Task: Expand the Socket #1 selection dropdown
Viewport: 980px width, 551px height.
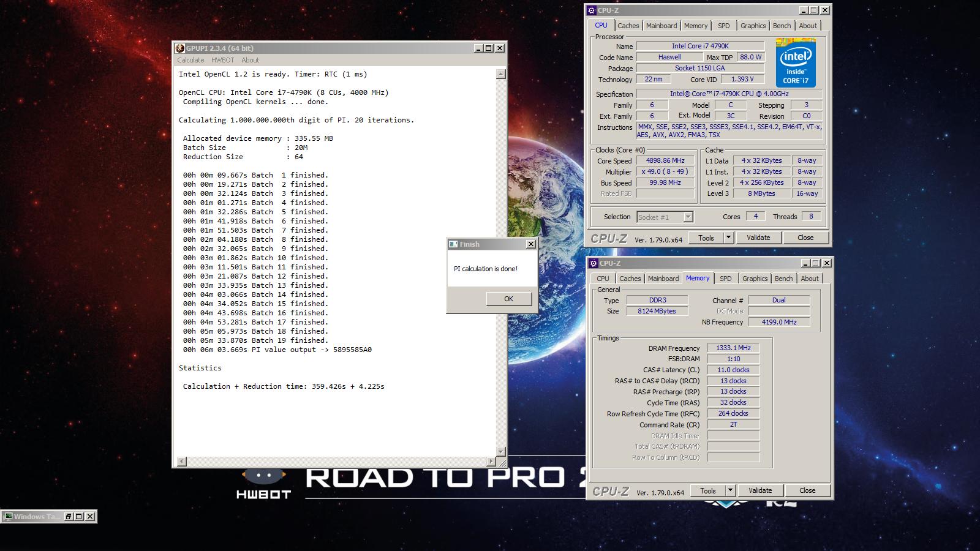Action: click(688, 217)
